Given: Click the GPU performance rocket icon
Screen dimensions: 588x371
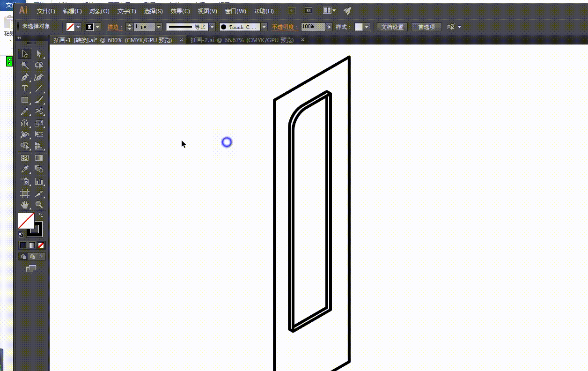Looking at the screenshot, I should point(347,10).
